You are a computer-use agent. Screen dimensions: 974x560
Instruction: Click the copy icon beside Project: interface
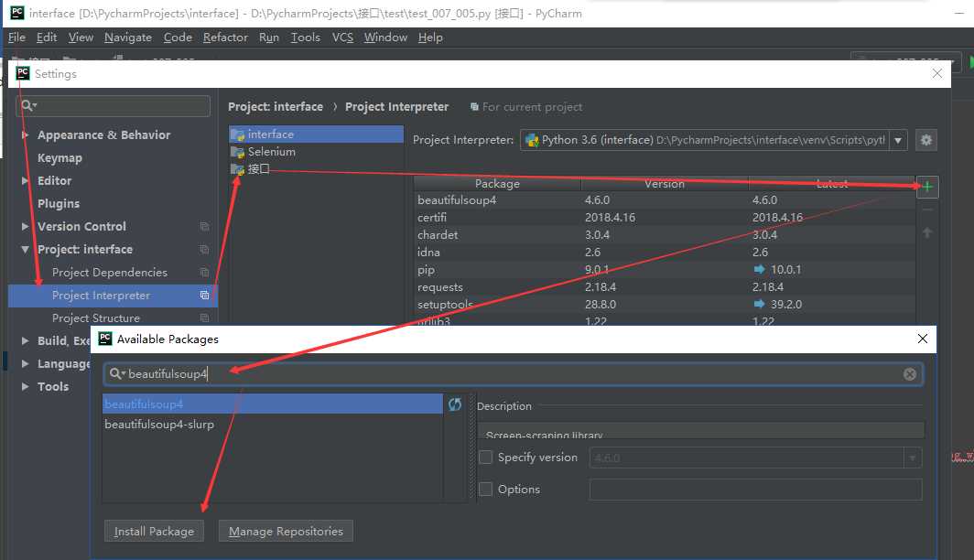coord(204,250)
